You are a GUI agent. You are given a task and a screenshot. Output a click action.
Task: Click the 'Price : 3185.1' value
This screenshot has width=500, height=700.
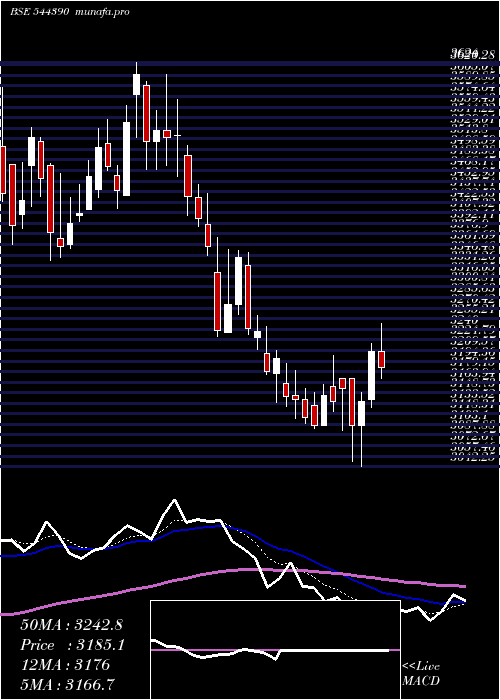(72, 645)
